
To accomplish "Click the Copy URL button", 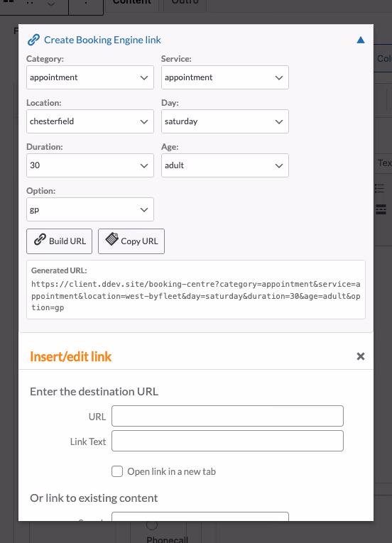I will click(131, 241).
